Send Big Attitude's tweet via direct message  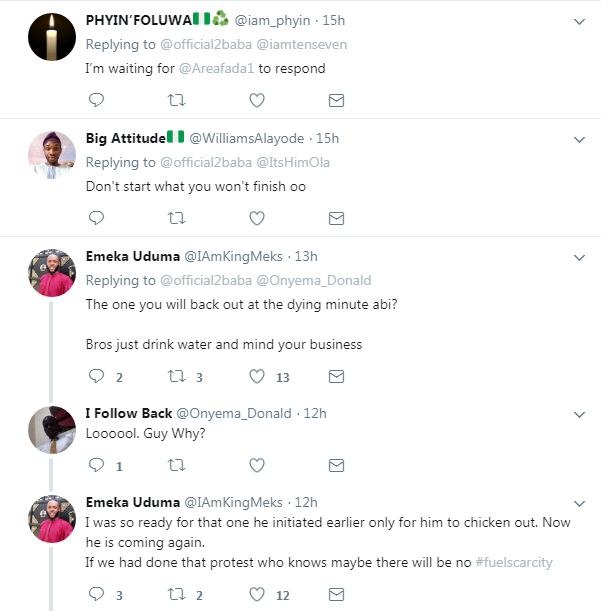click(x=337, y=218)
